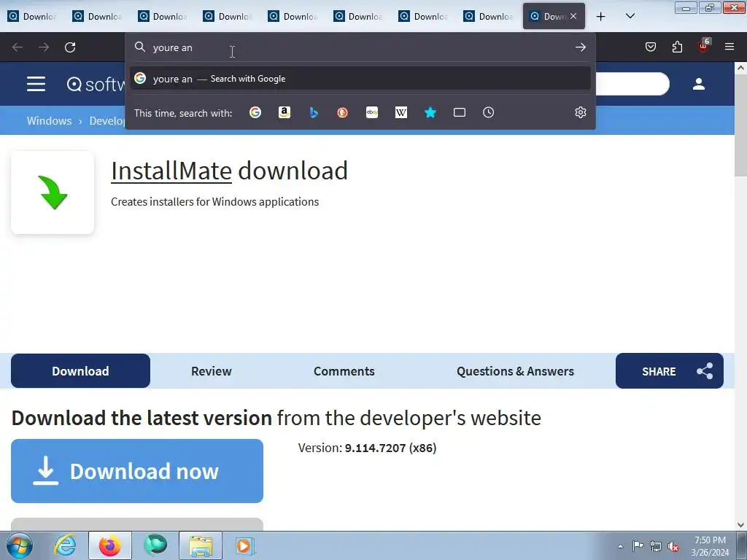The height and width of the screenshot is (560, 747).
Task: Reload the current page
Action: pos(70,47)
